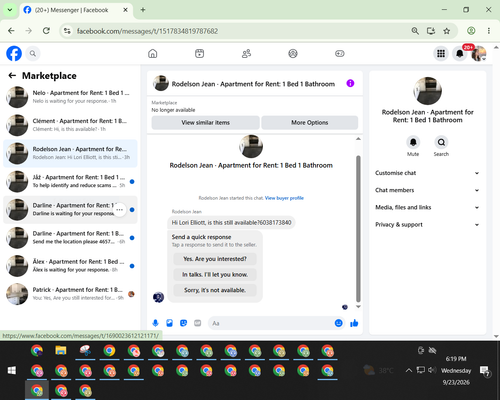Viewport: 500px width, 400px height.
Task: Open Älex apartment conversation
Action: (x=70, y=266)
